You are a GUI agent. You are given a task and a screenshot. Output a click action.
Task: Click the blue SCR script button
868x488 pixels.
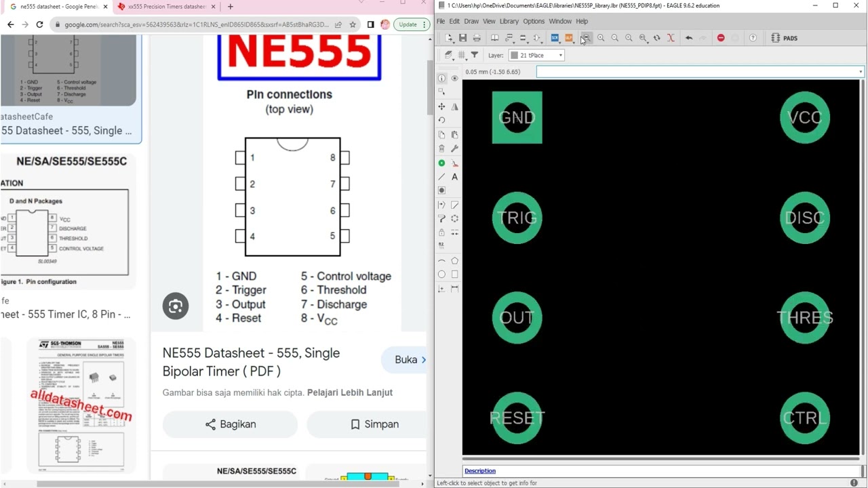(555, 38)
